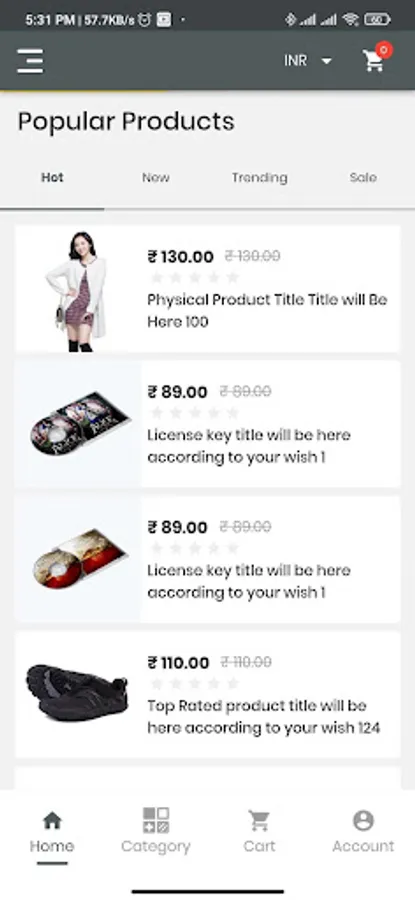Switch to the Sale tab
This screenshot has height=900, width=415.
pyautogui.click(x=363, y=178)
